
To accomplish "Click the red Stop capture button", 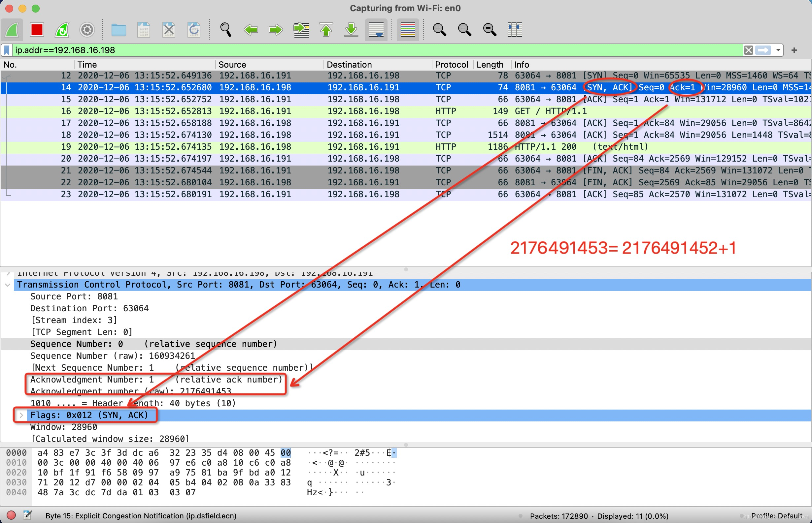I will (x=37, y=30).
